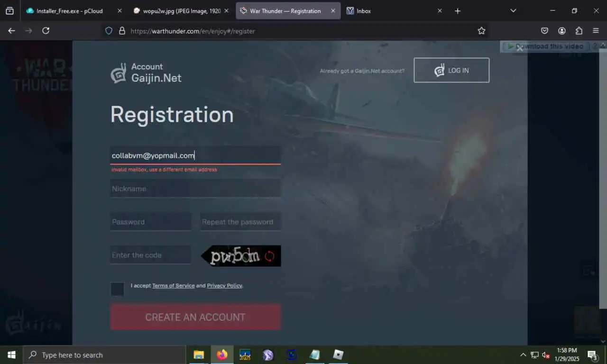The height and width of the screenshot is (364, 607).
Task: Open the Roblox taskbar icon
Action: coord(338,355)
